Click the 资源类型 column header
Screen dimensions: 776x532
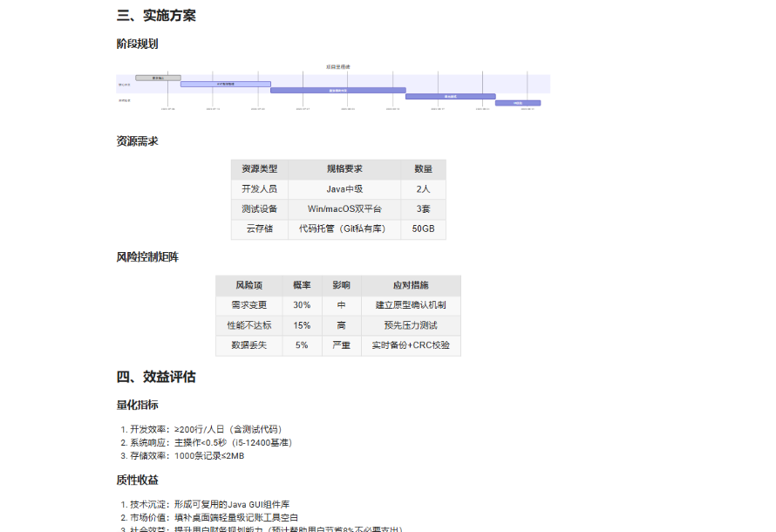259,169
